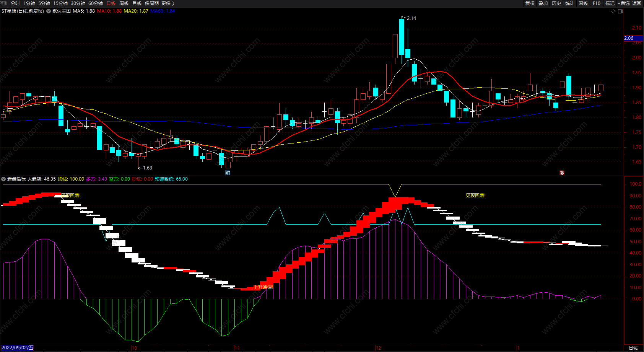Expand the main chart indicator dropdown
644x352 pixels.
click(x=49, y=11)
